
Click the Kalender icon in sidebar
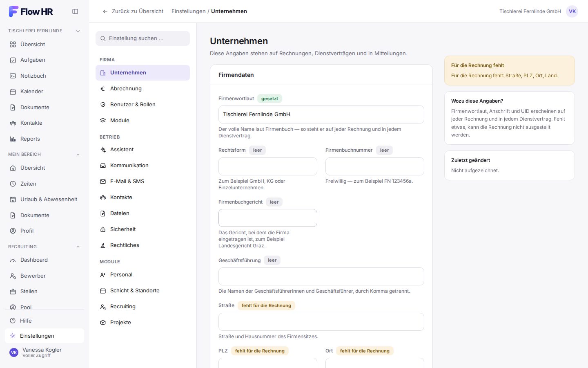pos(13,92)
